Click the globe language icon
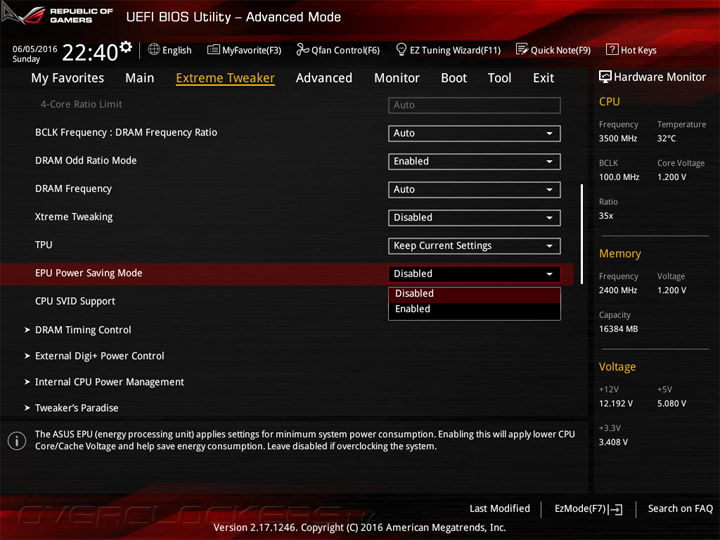 (154, 49)
